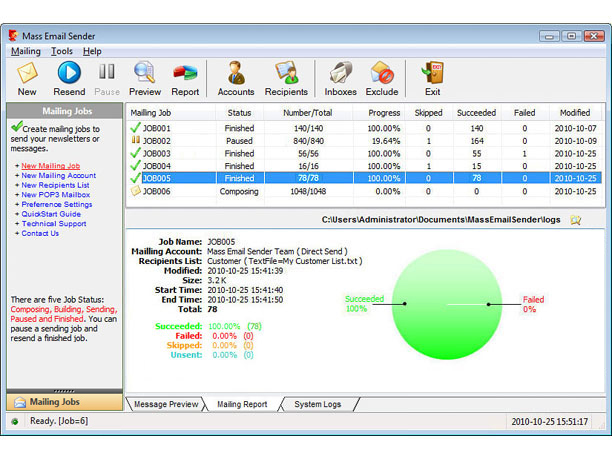The height and width of the screenshot is (459, 612).
Task: Open the QuickStart Guide link
Action: click(51, 214)
